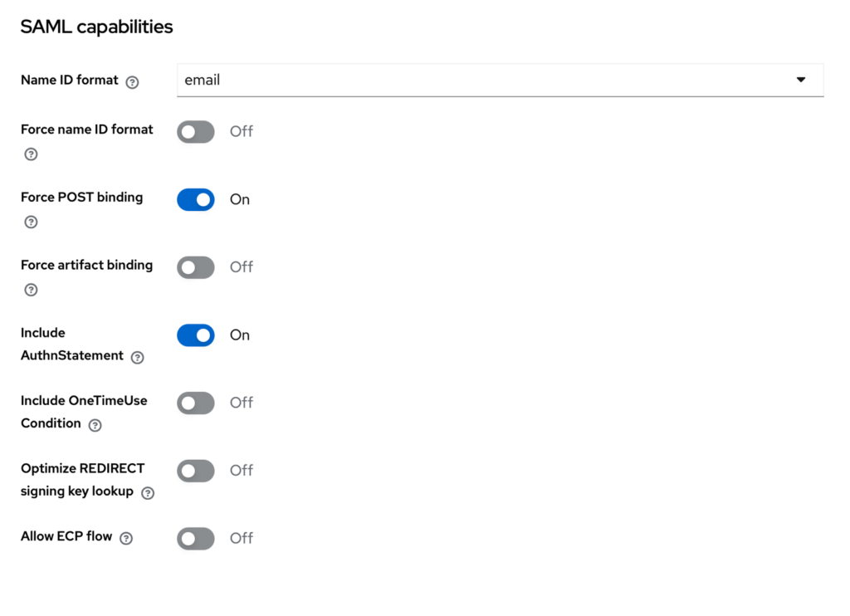
Task: Expand the Name ID format dropdown arrow
Action: tap(801, 80)
